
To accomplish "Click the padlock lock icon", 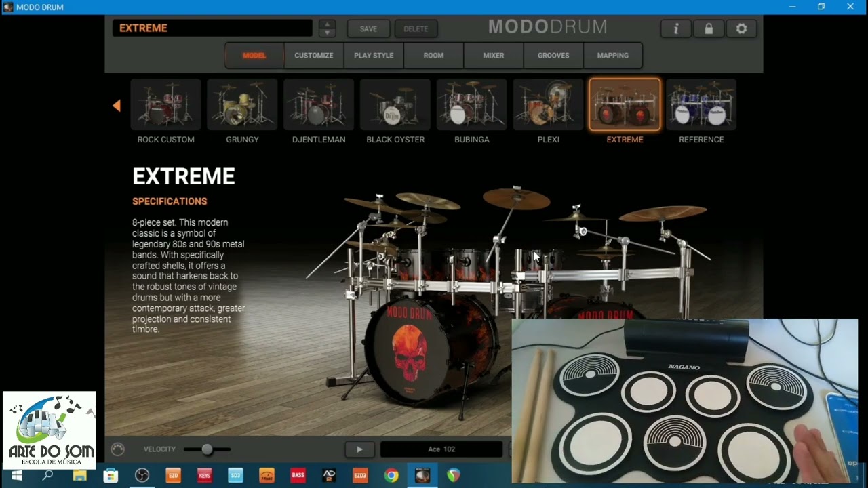I will tap(709, 28).
